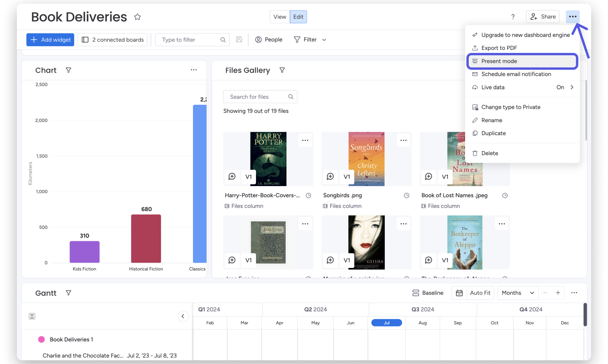Screen dimensions: 608x364
Task: View version history clock for Songbirds file
Action: pos(407,195)
